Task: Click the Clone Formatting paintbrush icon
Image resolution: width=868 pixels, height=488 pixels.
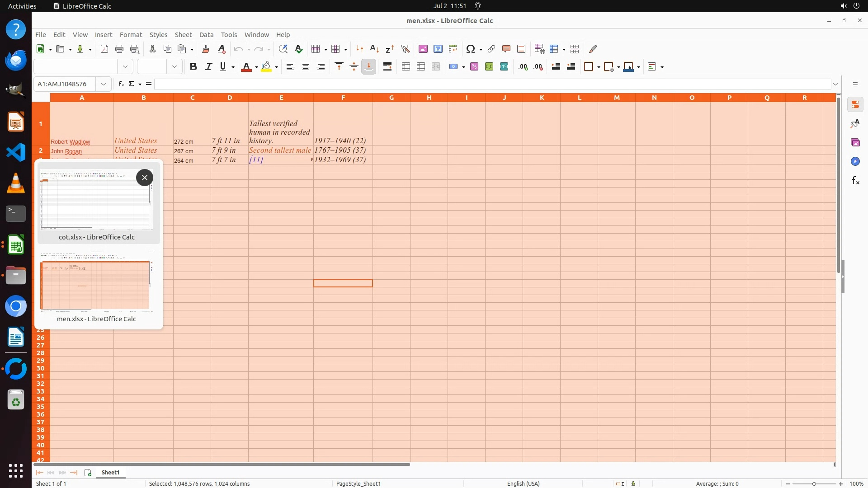Action: [x=206, y=49]
